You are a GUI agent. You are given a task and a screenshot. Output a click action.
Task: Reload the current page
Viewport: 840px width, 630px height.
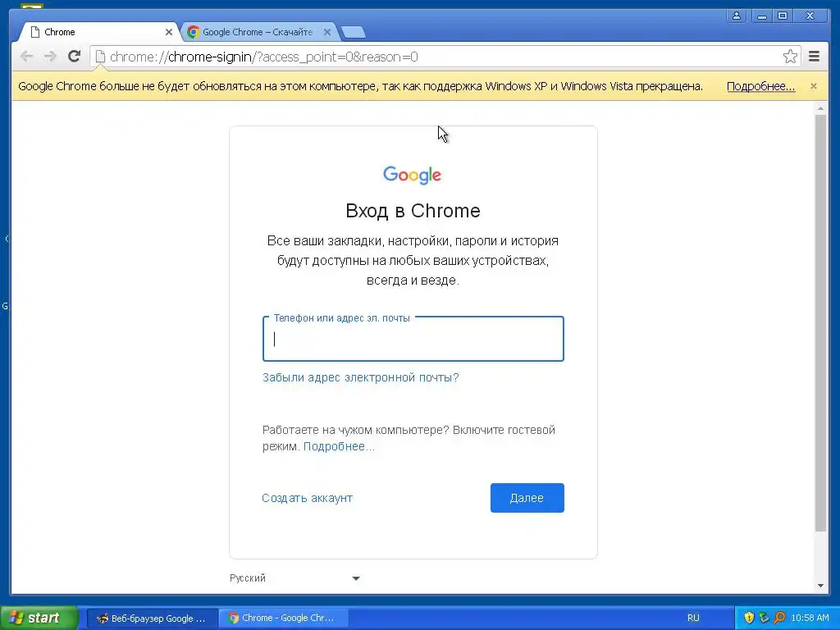coord(75,57)
